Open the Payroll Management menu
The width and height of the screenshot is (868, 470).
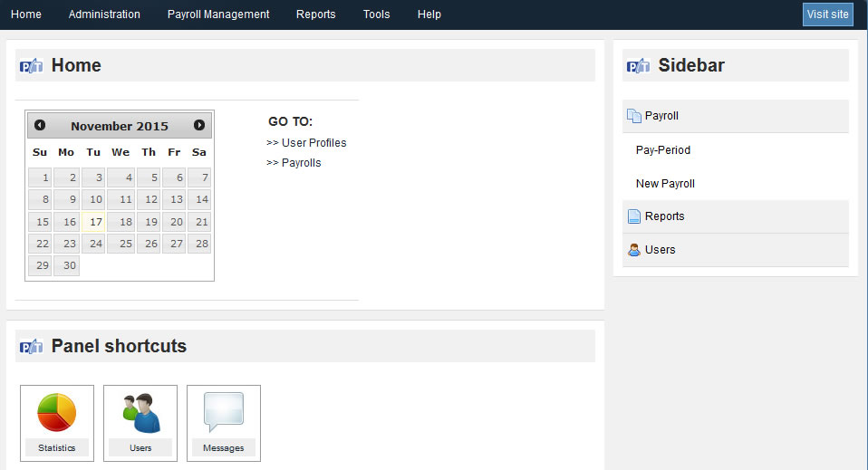[x=218, y=14]
